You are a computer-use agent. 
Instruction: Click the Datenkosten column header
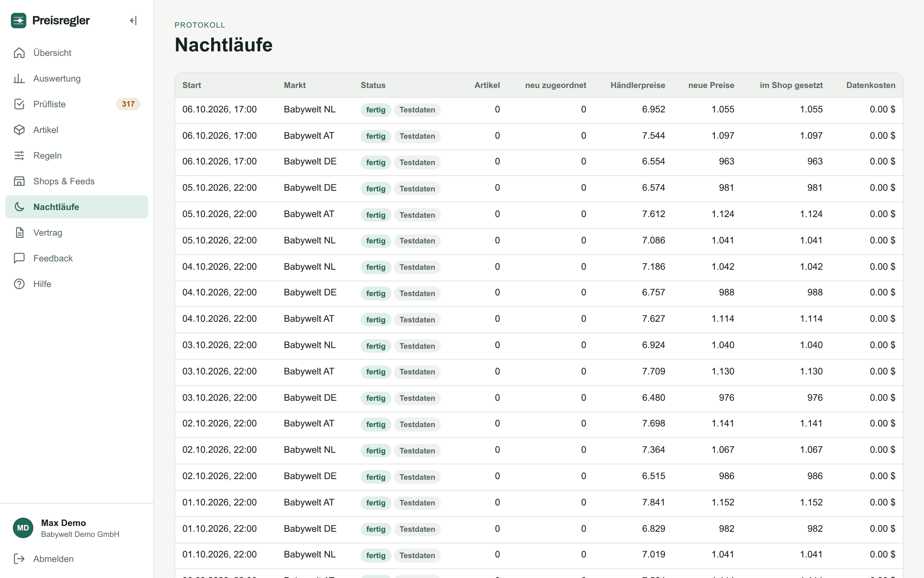[870, 85]
